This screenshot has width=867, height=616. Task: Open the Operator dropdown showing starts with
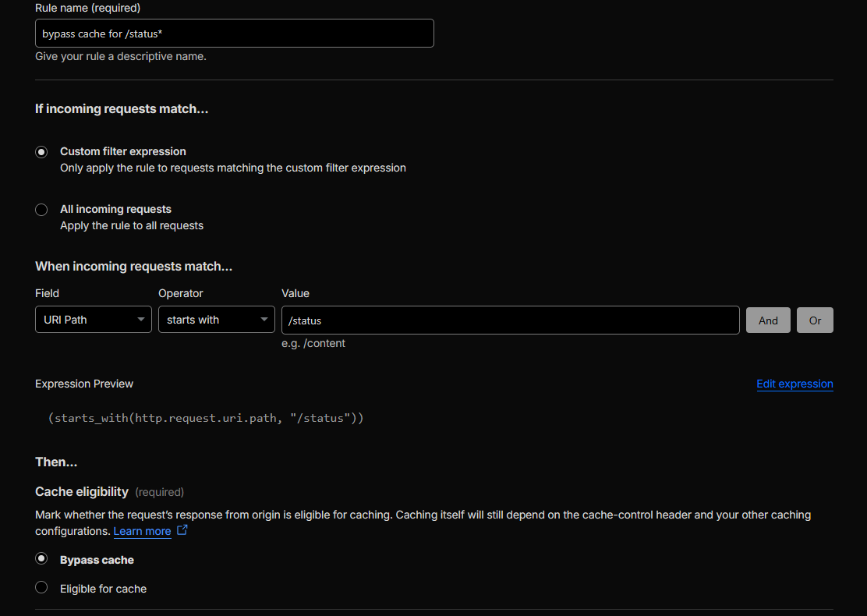pos(209,320)
